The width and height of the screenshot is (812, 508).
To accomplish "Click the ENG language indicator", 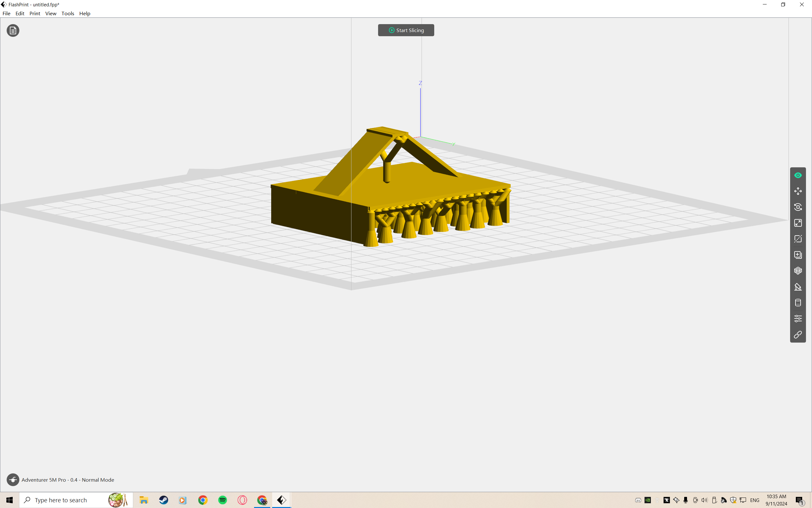I will 755,500.
